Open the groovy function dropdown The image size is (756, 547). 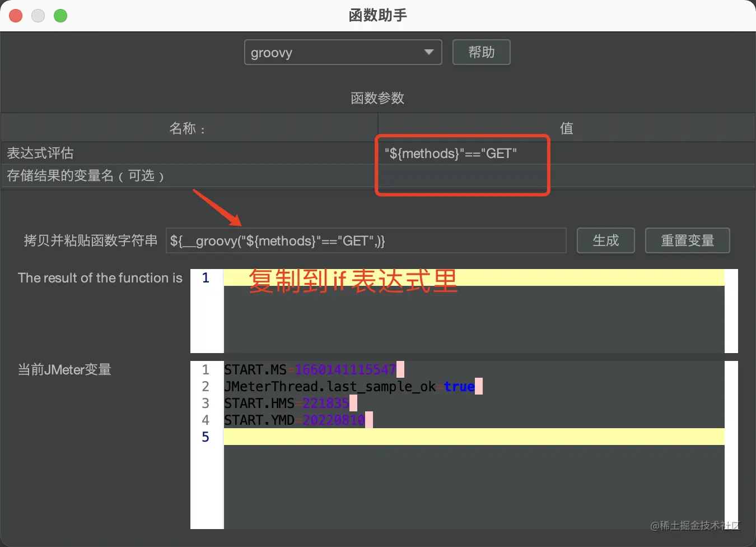(343, 52)
